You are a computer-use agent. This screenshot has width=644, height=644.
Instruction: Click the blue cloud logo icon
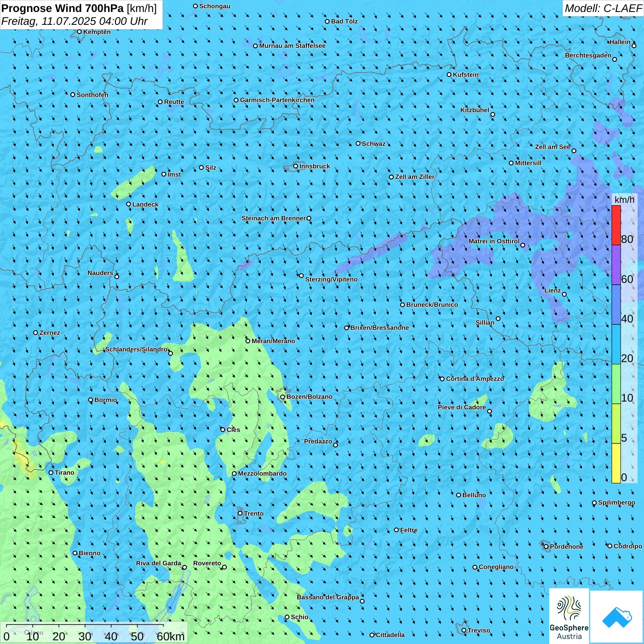pos(617,617)
